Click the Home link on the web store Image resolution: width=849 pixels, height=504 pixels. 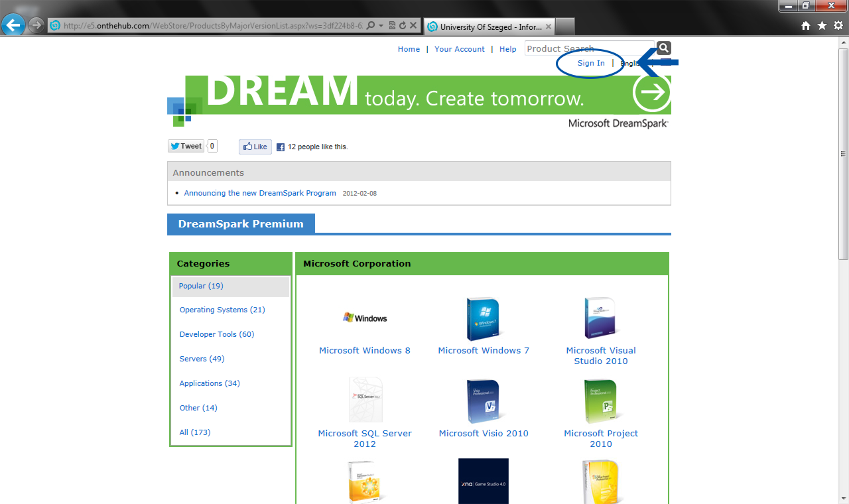coord(409,49)
